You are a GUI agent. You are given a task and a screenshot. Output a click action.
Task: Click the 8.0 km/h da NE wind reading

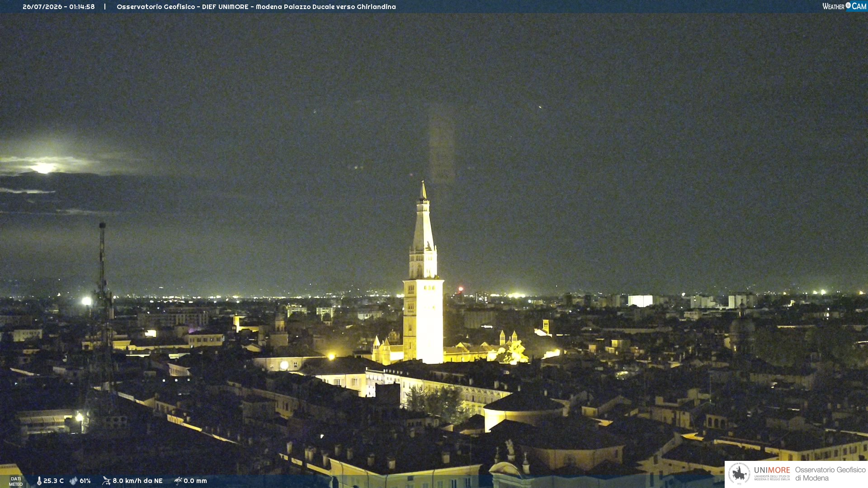pyautogui.click(x=137, y=481)
